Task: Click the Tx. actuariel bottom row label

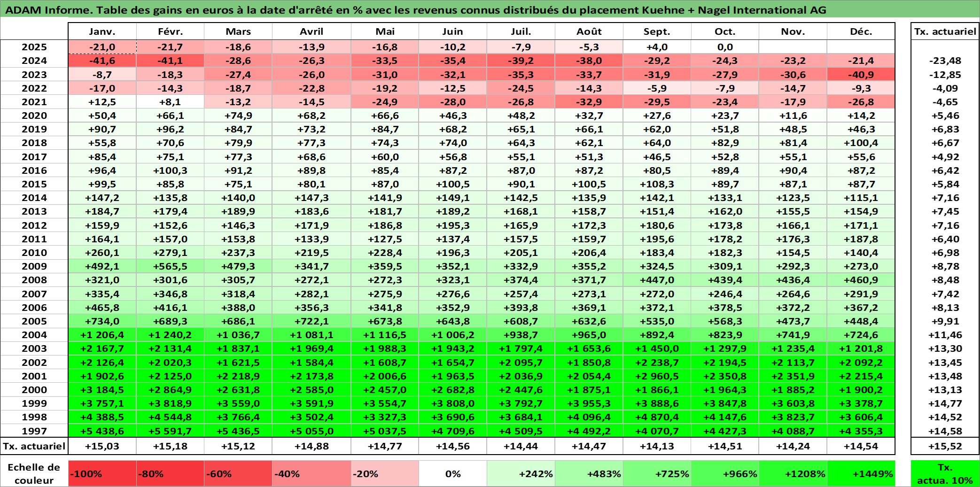Action: (34, 446)
